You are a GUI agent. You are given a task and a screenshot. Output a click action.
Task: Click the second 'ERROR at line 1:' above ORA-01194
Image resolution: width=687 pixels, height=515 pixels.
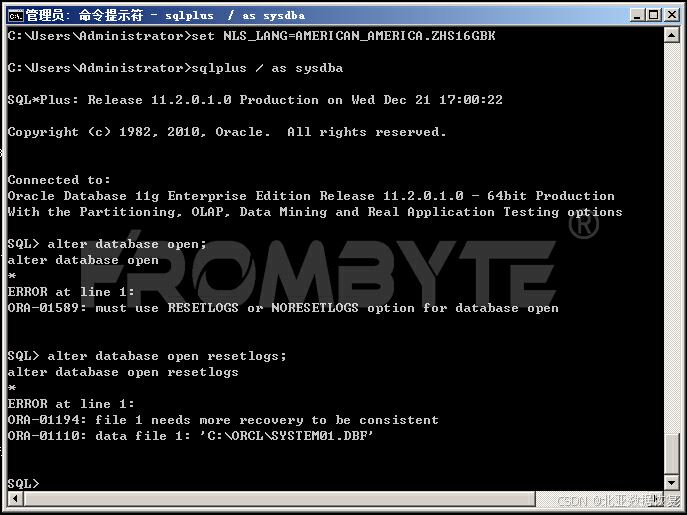[71, 404]
